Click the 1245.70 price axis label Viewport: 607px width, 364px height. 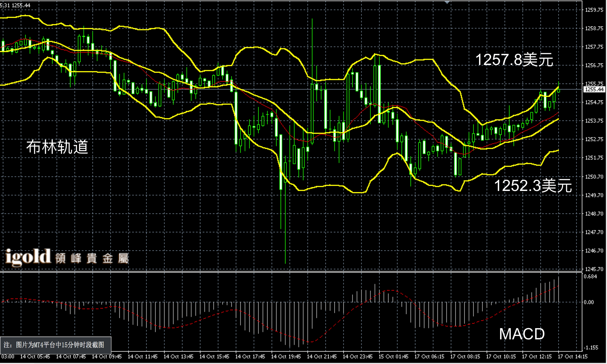click(594, 269)
